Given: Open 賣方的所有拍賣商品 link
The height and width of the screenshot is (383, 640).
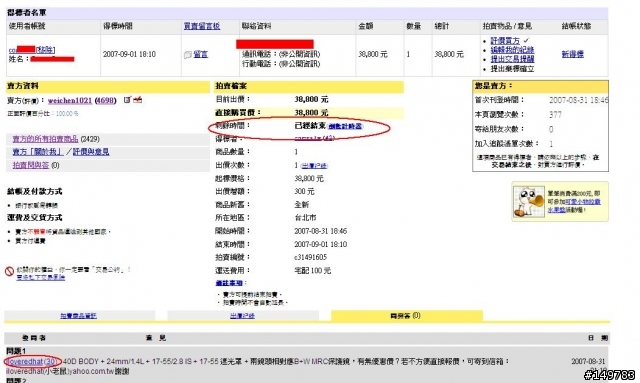Looking at the screenshot, I should 45,139.
